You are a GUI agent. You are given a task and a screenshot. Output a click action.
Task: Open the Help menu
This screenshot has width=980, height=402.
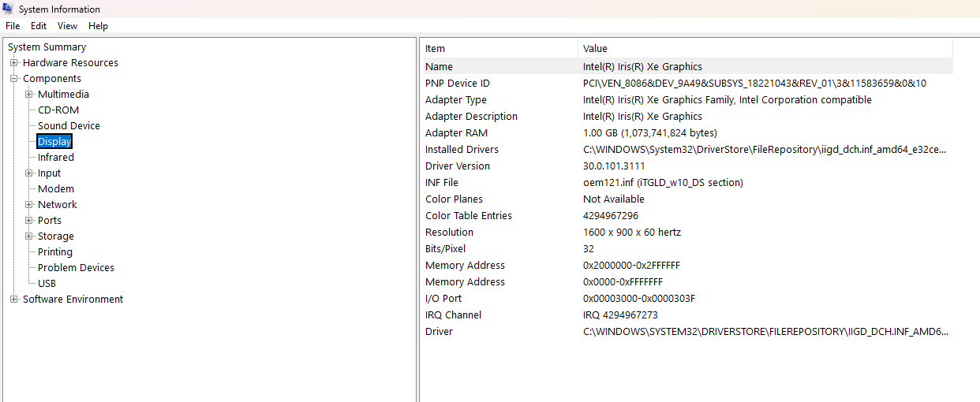point(98,26)
